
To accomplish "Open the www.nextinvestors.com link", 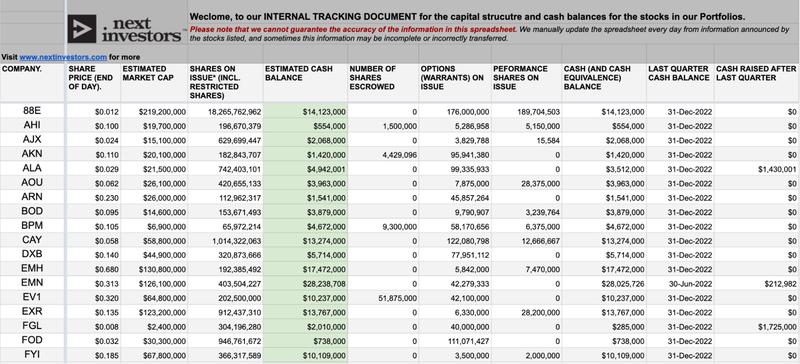I will [x=63, y=57].
